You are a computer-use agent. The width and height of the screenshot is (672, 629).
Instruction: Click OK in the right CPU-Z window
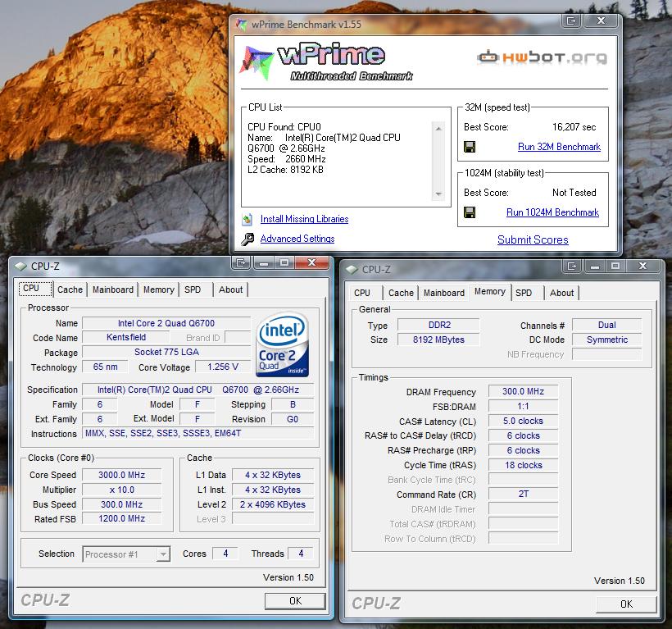pos(626,604)
